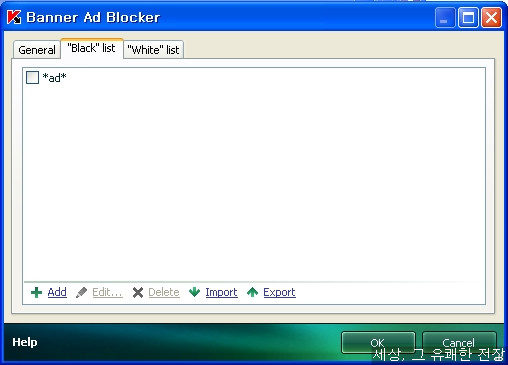The width and height of the screenshot is (508, 365).
Task: Click the Export link
Action: click(x=279, y=292)
